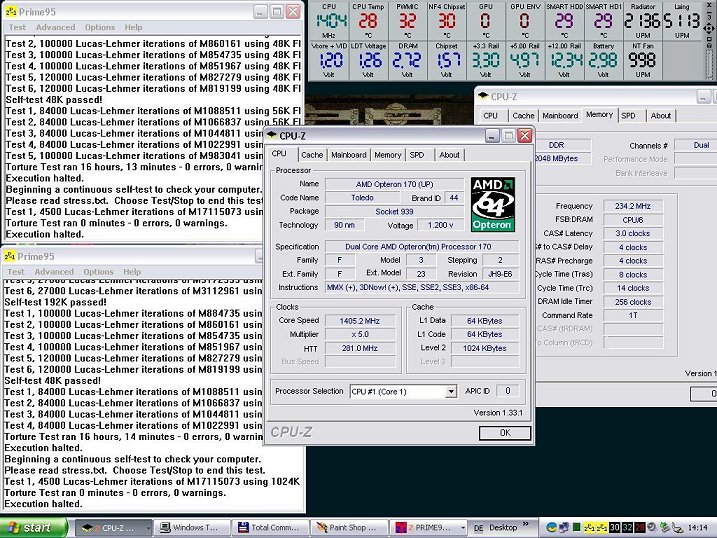
Task: Click the Name field AMD Opteron 170 (UP)
Action: (394, 184)
